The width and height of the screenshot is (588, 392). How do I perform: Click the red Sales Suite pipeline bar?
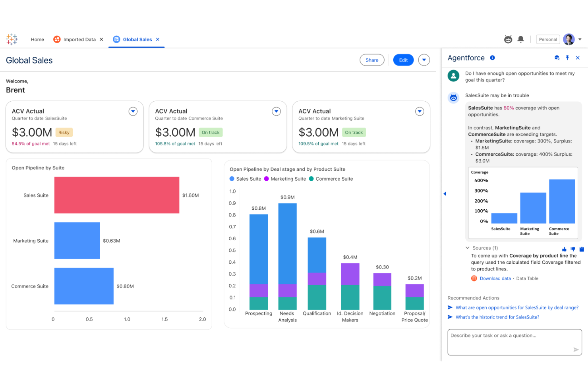pyautogui.click(x=117, y=195)
